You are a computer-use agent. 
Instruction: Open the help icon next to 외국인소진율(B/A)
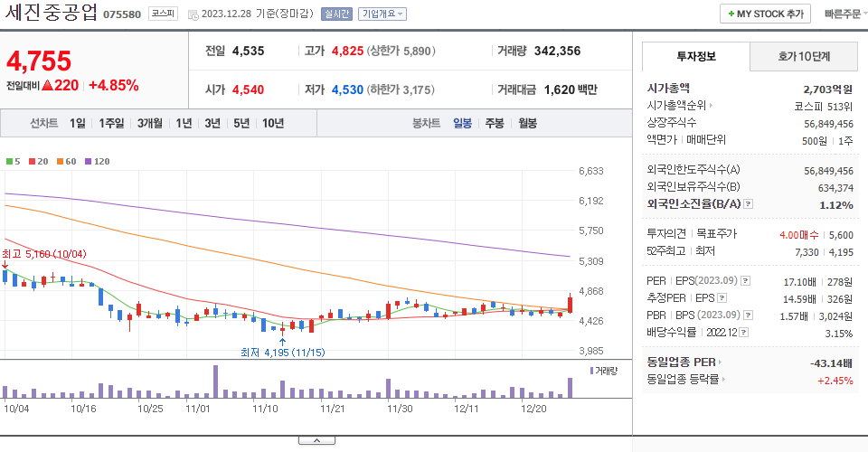tap(748, 204)
